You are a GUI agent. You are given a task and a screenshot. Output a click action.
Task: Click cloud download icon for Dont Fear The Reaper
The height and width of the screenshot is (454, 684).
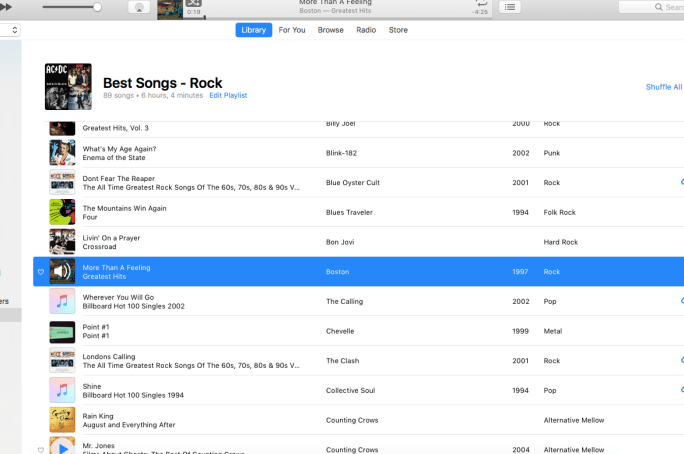[x=681, y=182]
